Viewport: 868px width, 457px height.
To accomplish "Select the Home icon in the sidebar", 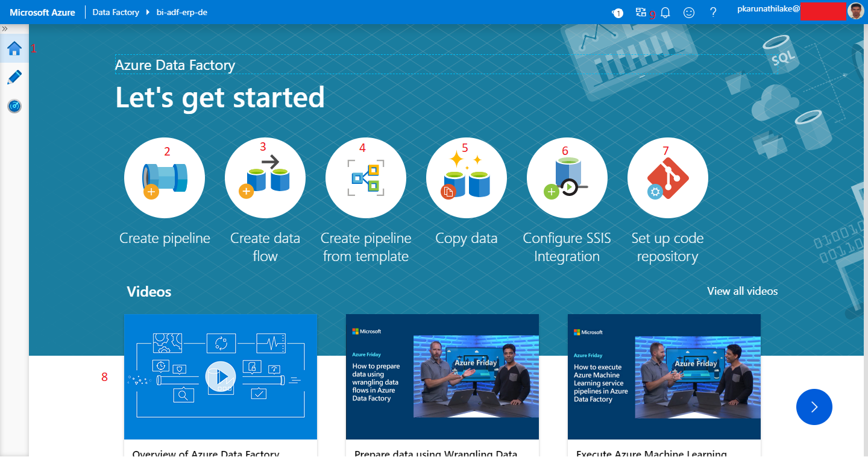I will pyautogui.click(x=14, y=48).
